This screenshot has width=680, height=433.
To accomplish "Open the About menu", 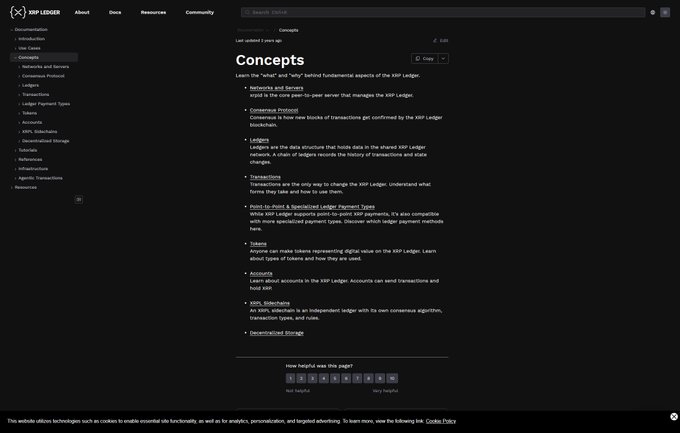I will [82, 12].
